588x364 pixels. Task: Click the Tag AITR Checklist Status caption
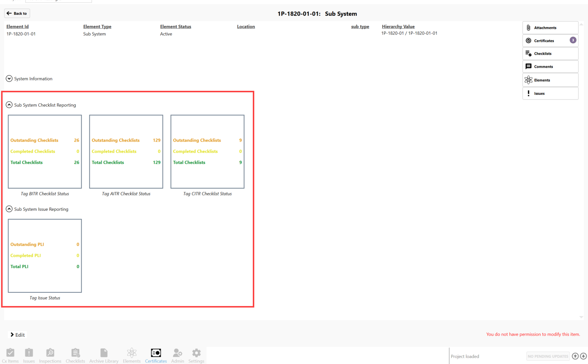pyautogui.click(x=126, y=194)
